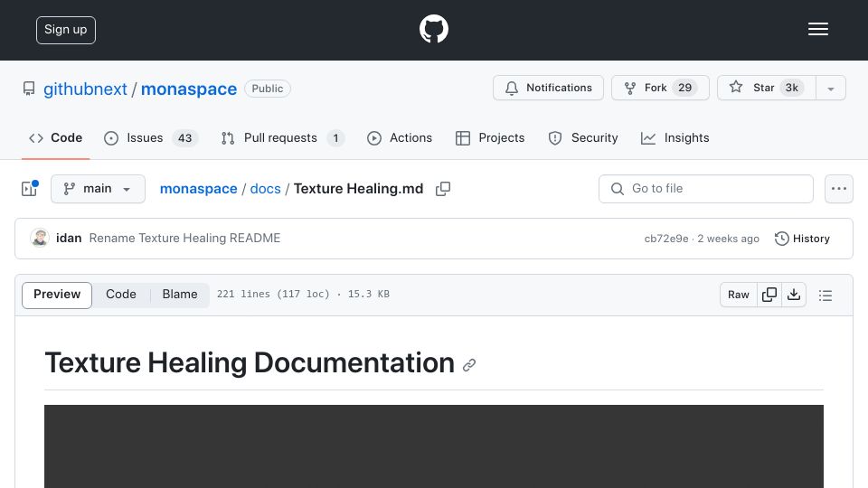Open the document outline list icon
The image size is (868, 488).
[826, 296]
